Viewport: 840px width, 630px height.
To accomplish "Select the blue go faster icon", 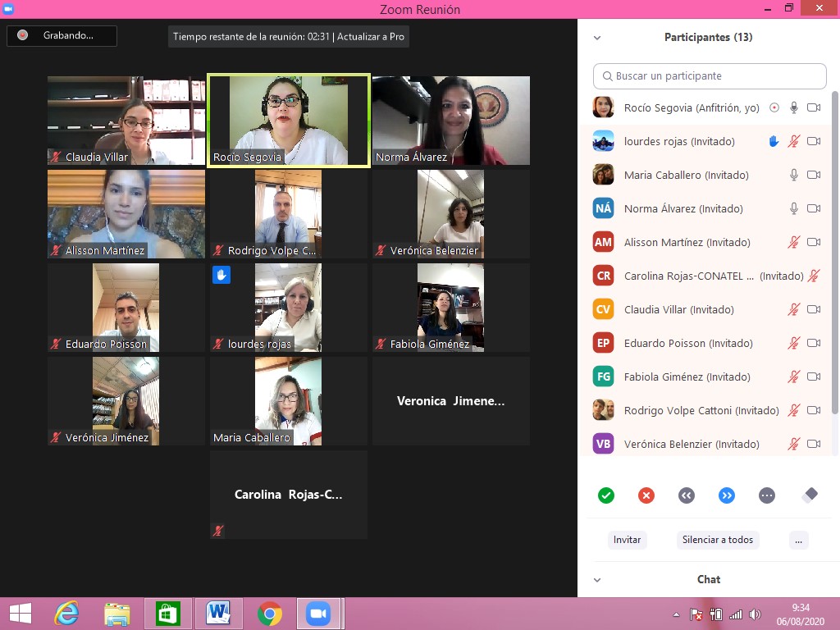I will tap(727, 495).
